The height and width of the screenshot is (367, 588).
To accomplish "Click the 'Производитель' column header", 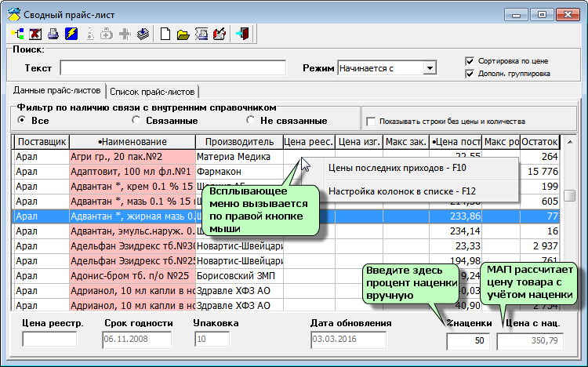I will [238, 141].
